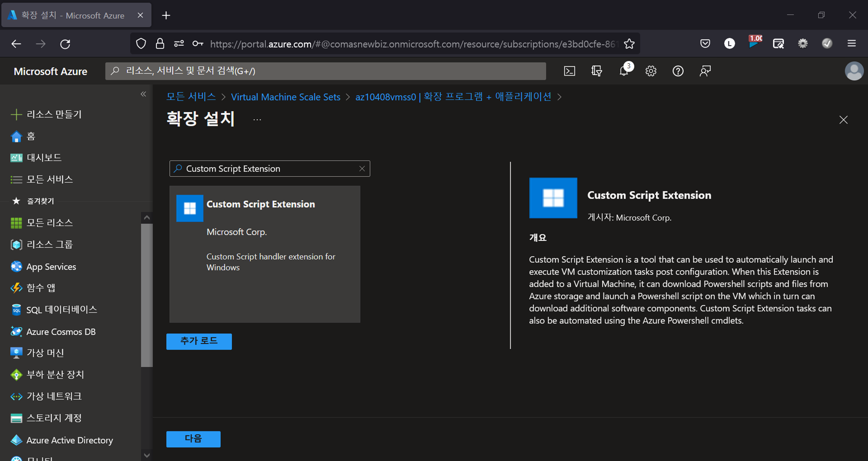Open notifications bell with 3 alerts
Image resolution: width=868 pixels, height=461 pixels.
coord(625,70)
